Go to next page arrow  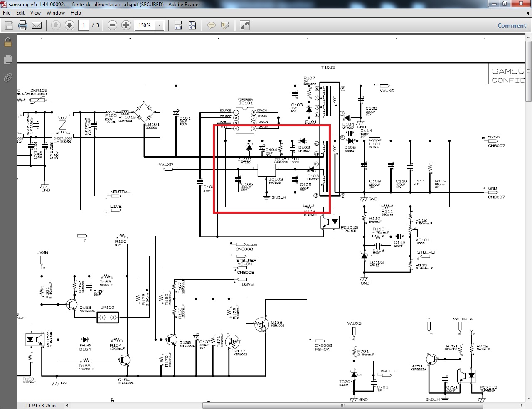click(x=69, y=25)
